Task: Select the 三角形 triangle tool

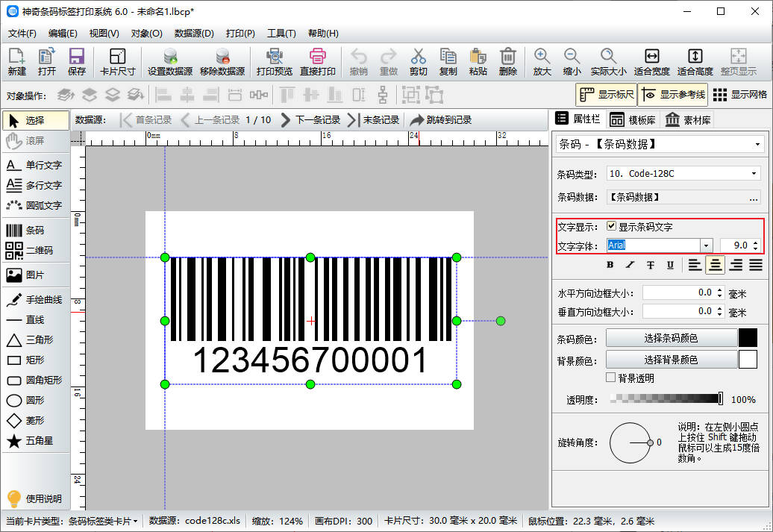Action: pos(35,339)
